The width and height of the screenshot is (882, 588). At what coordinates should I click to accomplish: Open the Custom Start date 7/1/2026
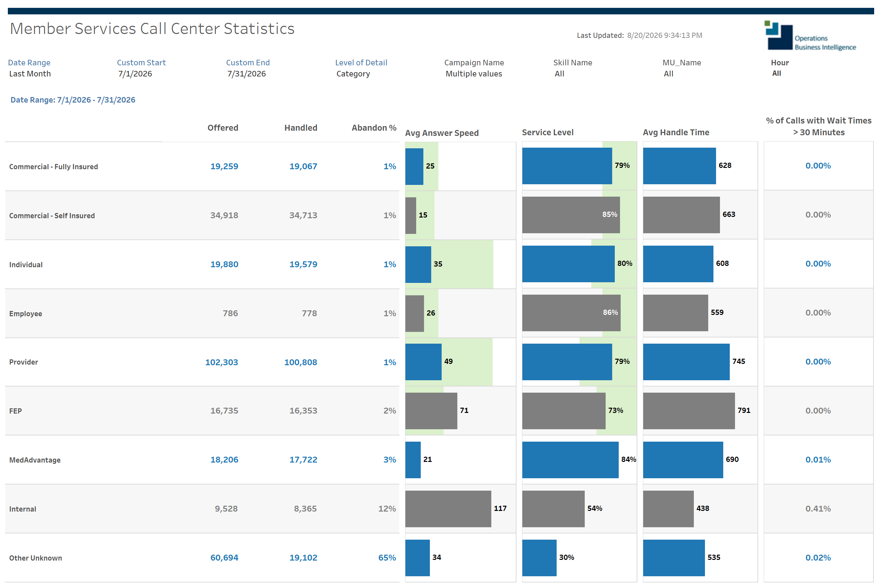pos(135,74)
